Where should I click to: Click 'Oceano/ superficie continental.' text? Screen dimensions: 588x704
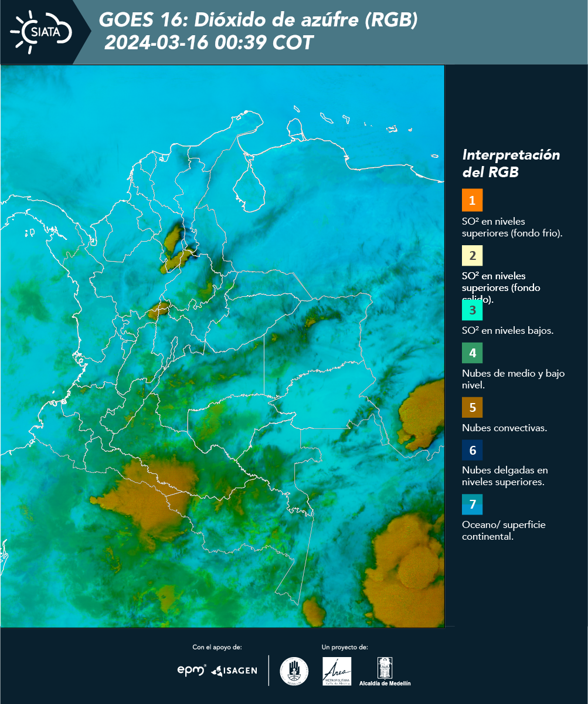[504, 530]
